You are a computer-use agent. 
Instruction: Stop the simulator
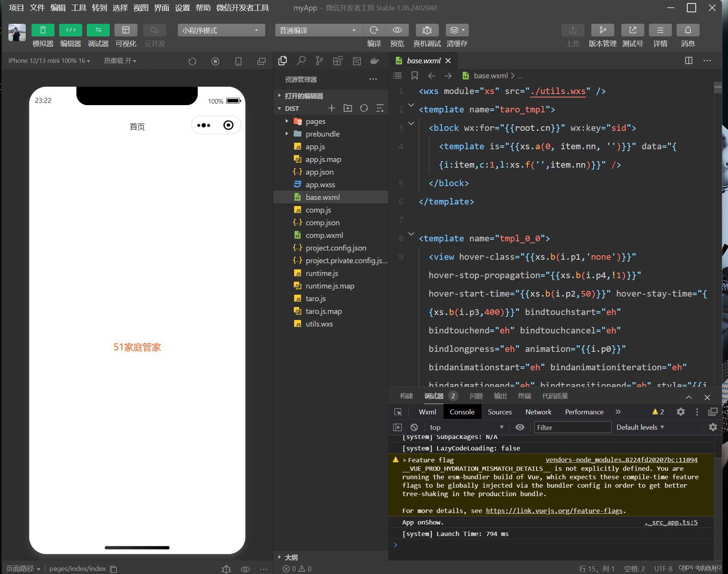coord(215,61)
